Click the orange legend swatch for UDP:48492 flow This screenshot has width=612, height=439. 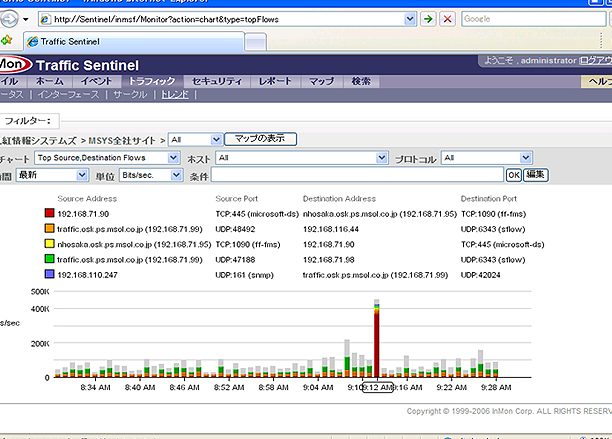tap(49, 228)
